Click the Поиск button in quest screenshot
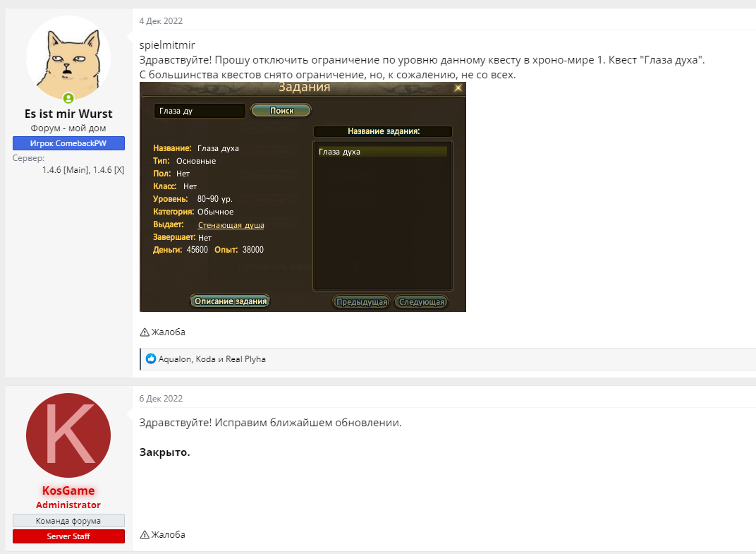Viewport: 756px width, 554px height. (x=281, y=111)
